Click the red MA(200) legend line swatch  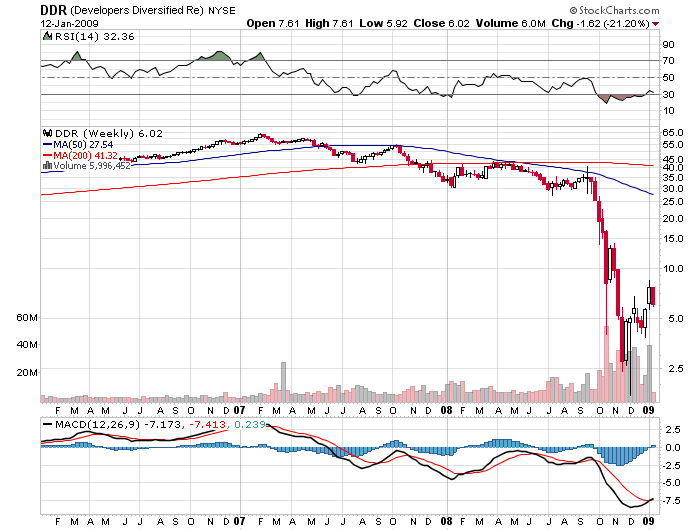pos(47,155)
